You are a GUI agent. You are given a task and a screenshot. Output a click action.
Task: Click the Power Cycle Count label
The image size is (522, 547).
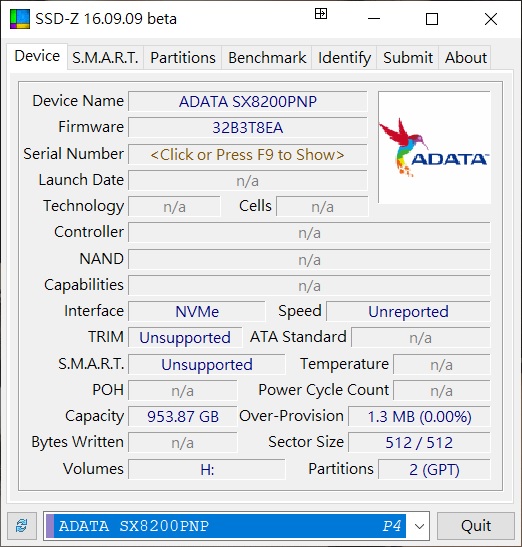pos(323,390)
